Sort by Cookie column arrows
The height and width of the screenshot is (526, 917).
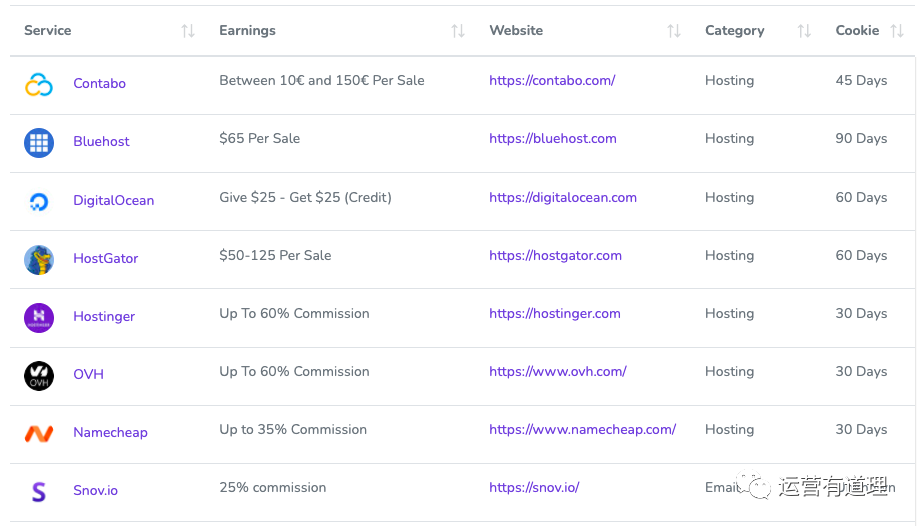[898, 31]
